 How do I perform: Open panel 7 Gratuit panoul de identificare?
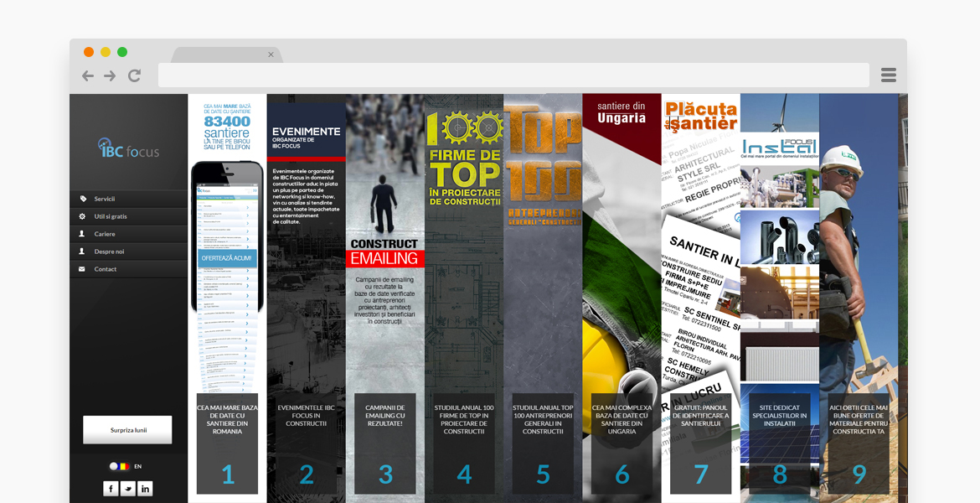tap(700, 443)
